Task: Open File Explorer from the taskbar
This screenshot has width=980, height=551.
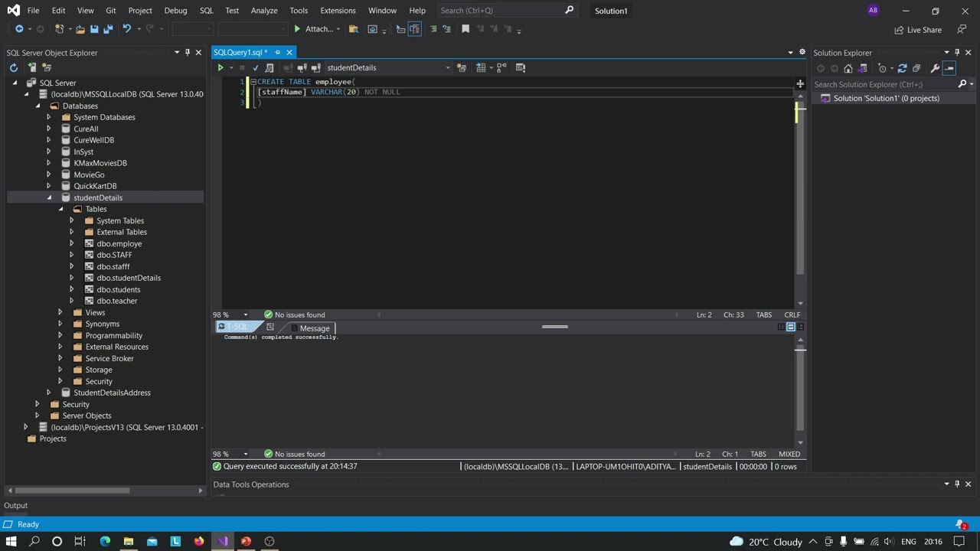Action: click(x=129, y=541)
